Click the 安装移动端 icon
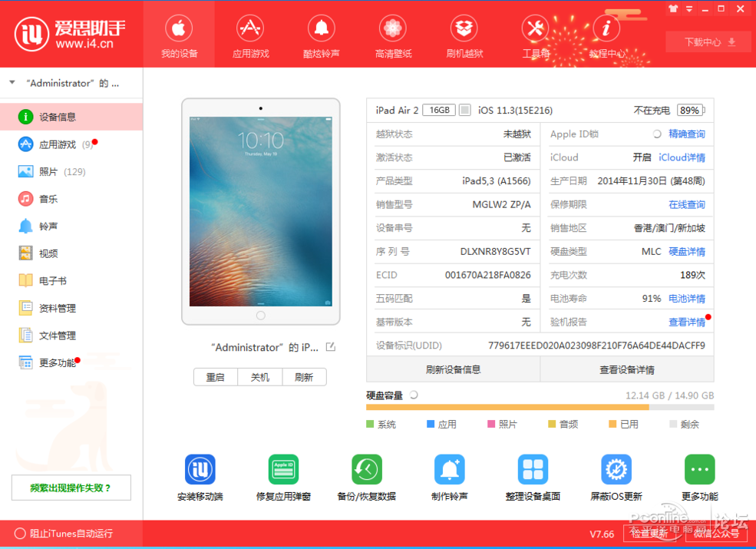This screenshot has height=549, width=756. pos(200,469)
